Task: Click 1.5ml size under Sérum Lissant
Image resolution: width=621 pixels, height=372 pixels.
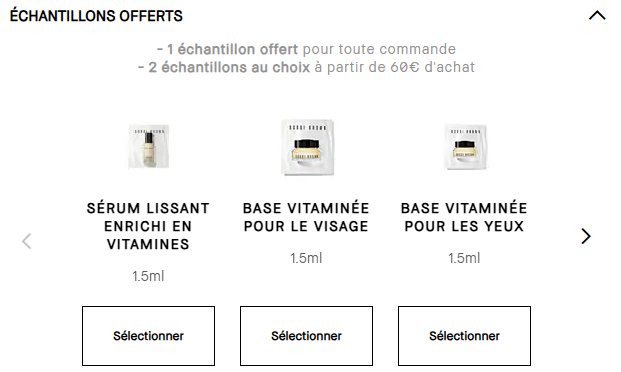Action: click(x=148, y=276)
